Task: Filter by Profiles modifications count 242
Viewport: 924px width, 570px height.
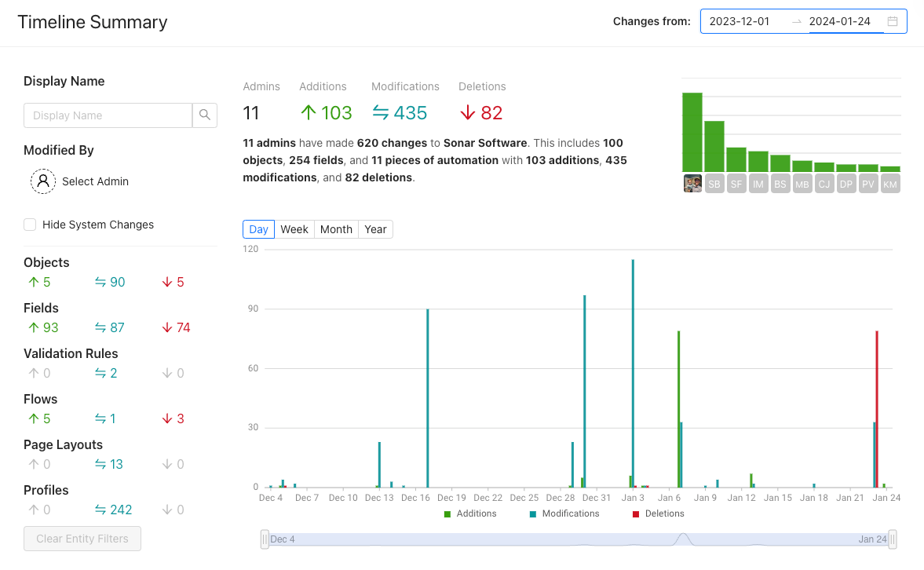Action: point(113,510)
